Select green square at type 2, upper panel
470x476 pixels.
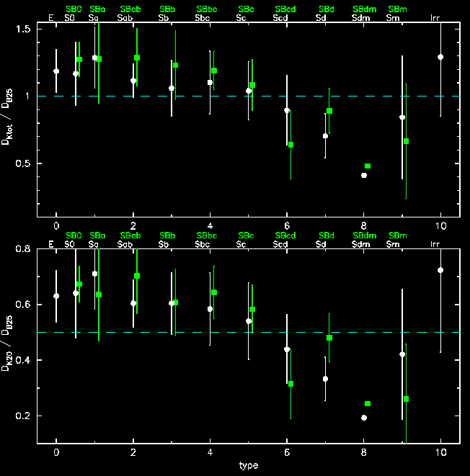point(137,58)
